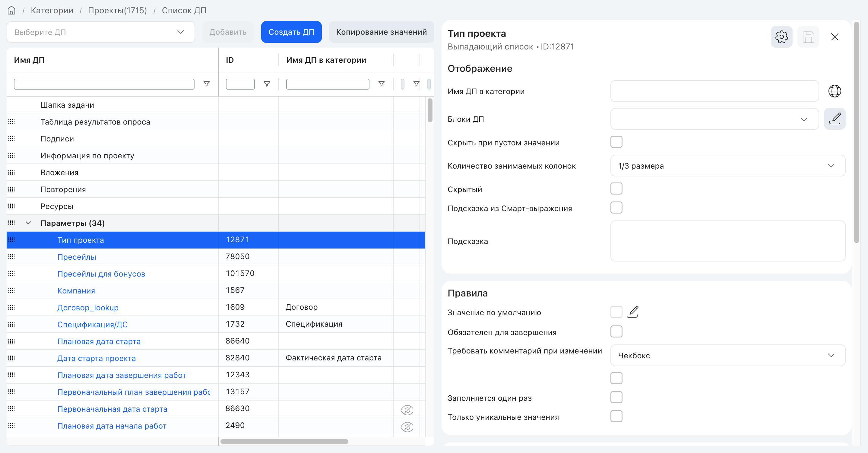Check the Скрытый checkbox
868x453 pixels.
[616, 189]
